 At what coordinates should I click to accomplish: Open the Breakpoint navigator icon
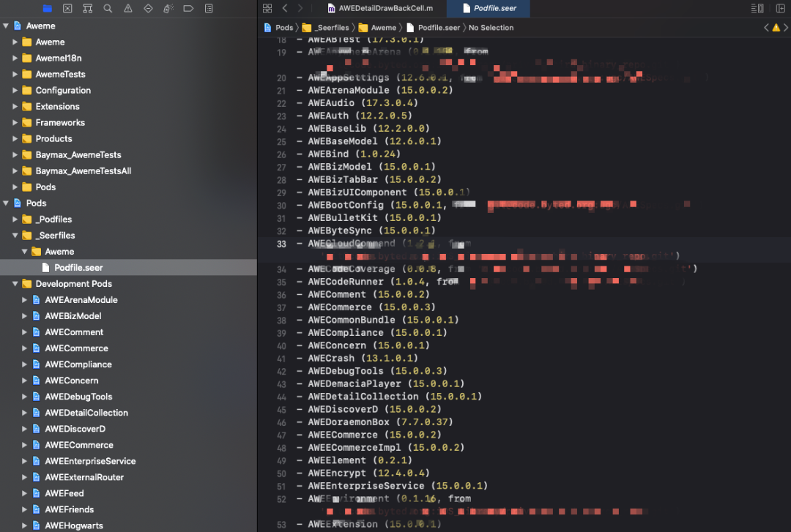pyautogui.click(x=188, y=8)
